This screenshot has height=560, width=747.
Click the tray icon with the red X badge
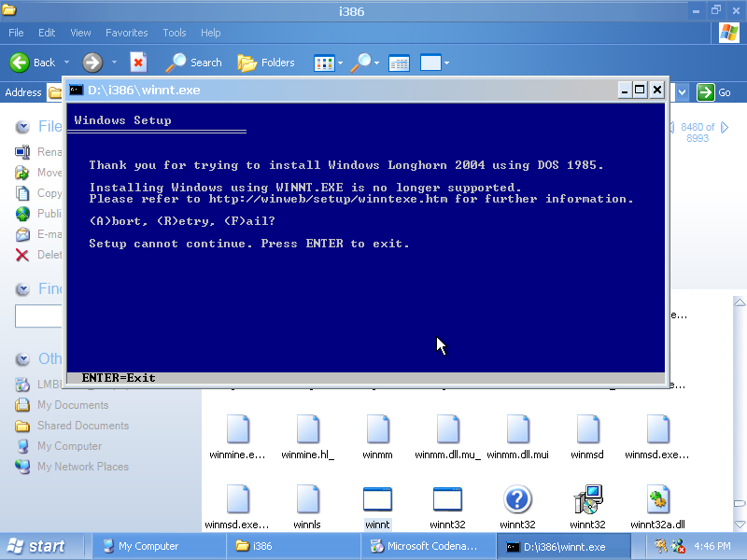point(678,546)
